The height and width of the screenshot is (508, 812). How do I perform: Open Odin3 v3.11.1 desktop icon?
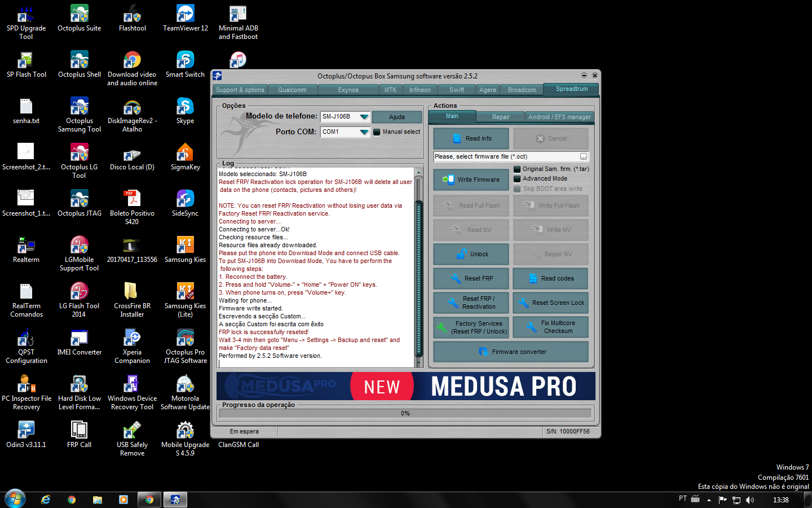tap(26, 435)
